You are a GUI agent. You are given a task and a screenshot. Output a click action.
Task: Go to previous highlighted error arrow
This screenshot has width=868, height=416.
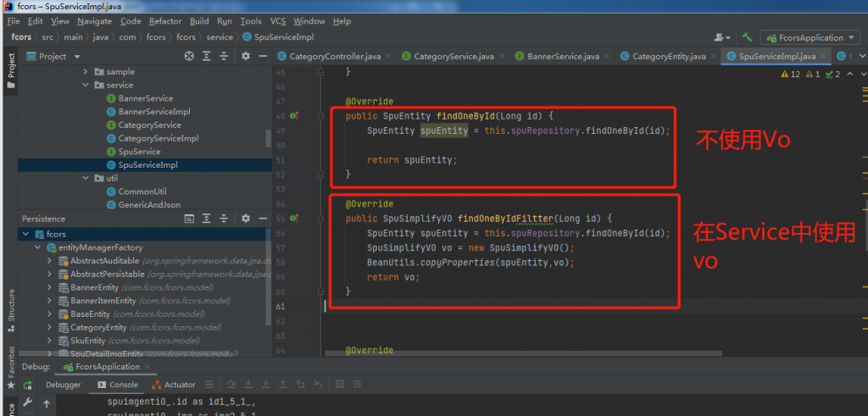point(849,74)
